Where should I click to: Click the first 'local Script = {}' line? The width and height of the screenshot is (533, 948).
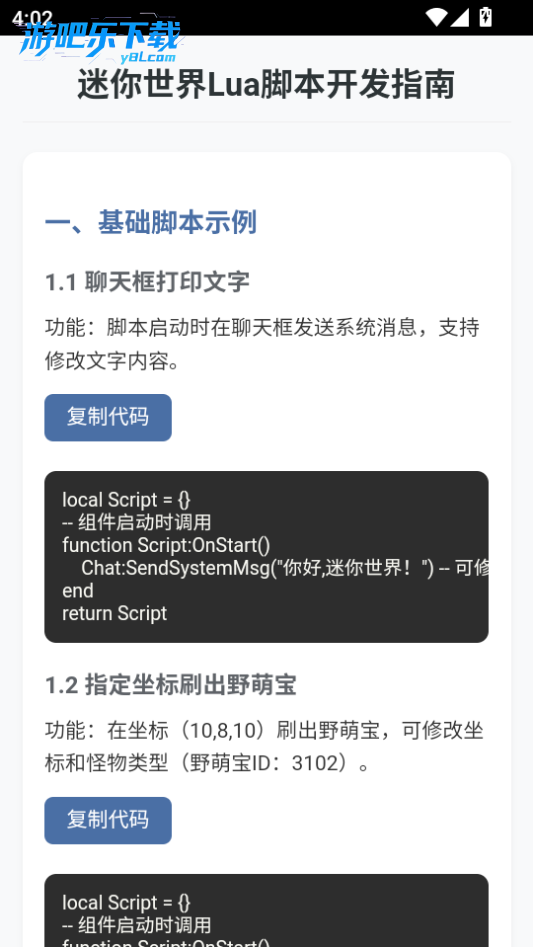(126, 500)
